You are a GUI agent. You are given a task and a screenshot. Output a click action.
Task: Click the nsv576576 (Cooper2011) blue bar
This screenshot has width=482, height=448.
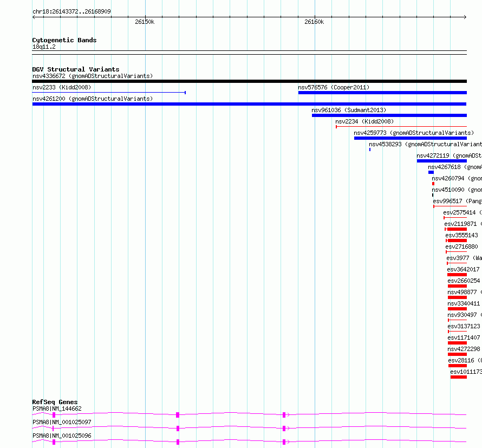[x=382, y=93]
